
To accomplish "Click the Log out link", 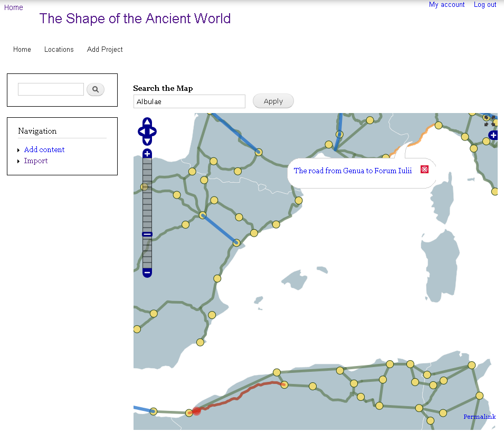I will point(485,5).
